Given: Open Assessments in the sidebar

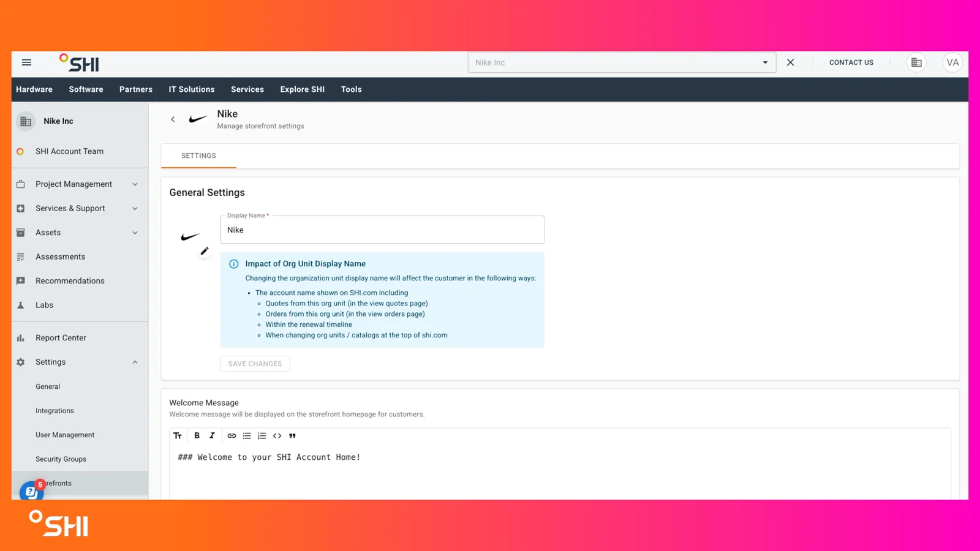Looking at the screenshot, I should click(x=60, y=257).
